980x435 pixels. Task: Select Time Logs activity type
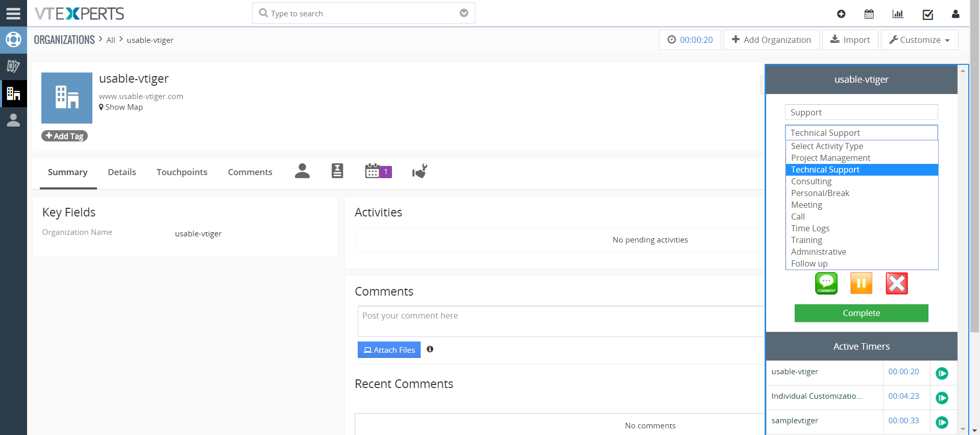coord(862,228)
